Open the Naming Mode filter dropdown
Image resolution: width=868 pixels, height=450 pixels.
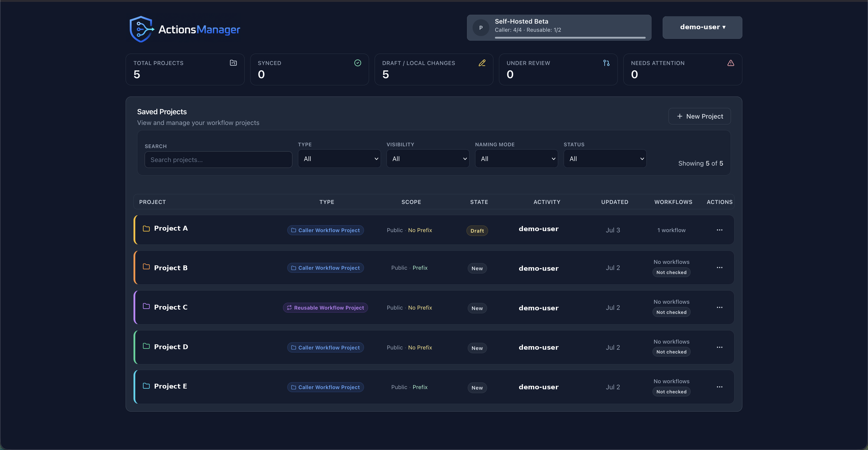tap(516, 159)
